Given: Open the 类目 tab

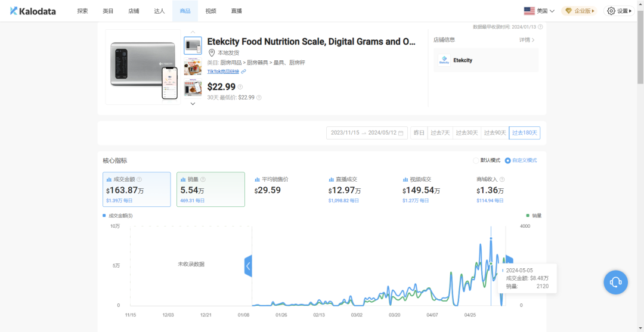Looking at the screenshot, I should tap(108, 11).
